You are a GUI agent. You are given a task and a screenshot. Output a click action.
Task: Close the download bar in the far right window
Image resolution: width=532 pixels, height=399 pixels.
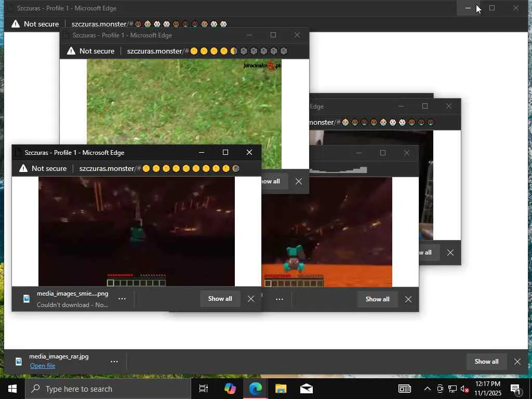[450, 253]
